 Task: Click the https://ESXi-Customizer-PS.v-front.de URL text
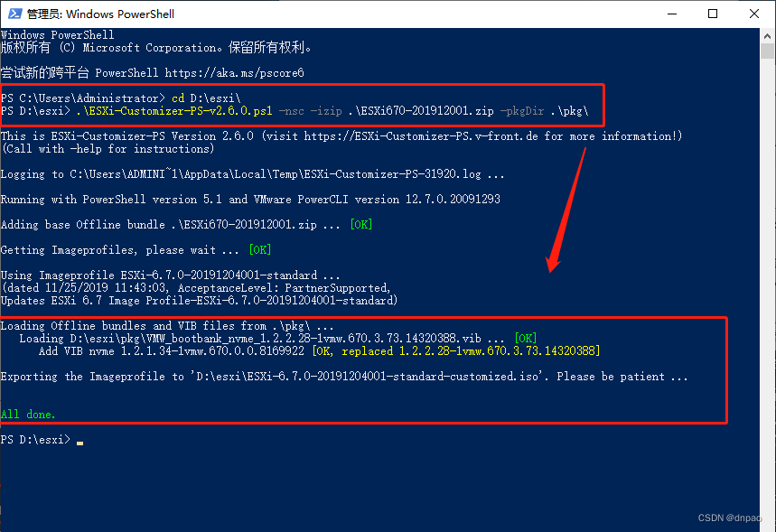421,136
